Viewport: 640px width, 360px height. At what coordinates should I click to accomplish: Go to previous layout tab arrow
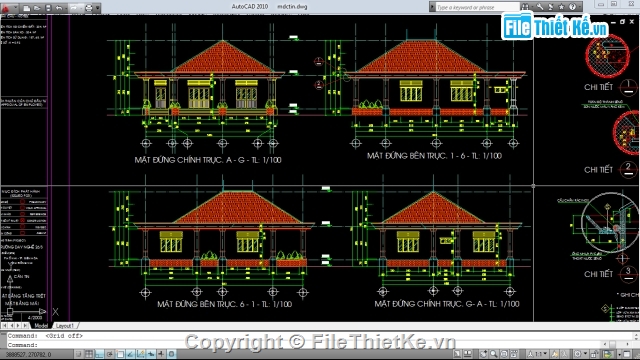click(x=11, y=326)
